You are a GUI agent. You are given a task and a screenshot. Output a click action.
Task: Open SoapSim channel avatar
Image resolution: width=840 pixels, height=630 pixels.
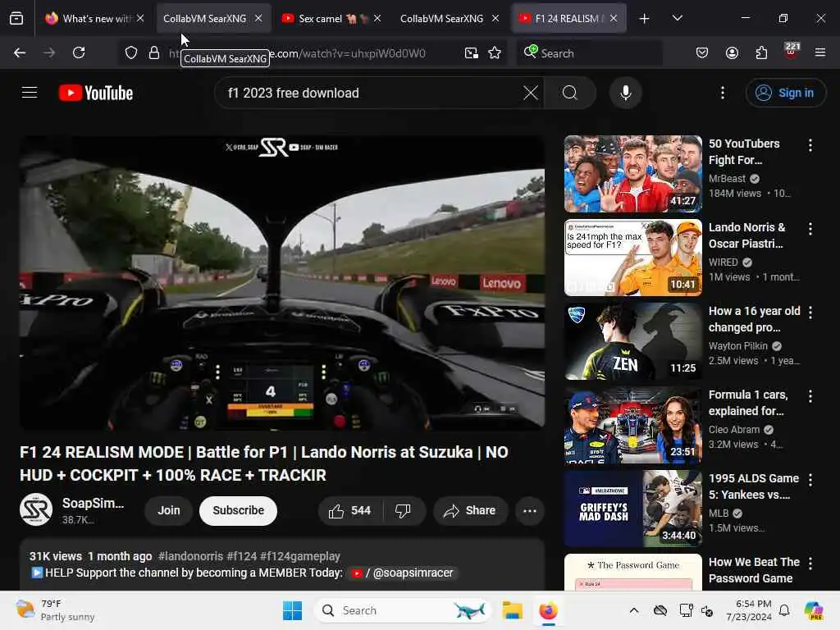tap(36, 509)
